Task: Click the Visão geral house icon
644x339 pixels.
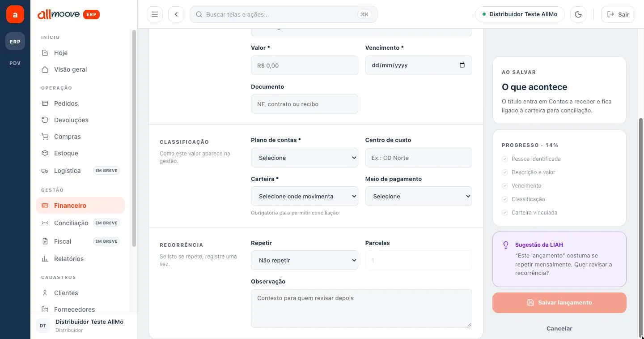Action: point(45,69)
